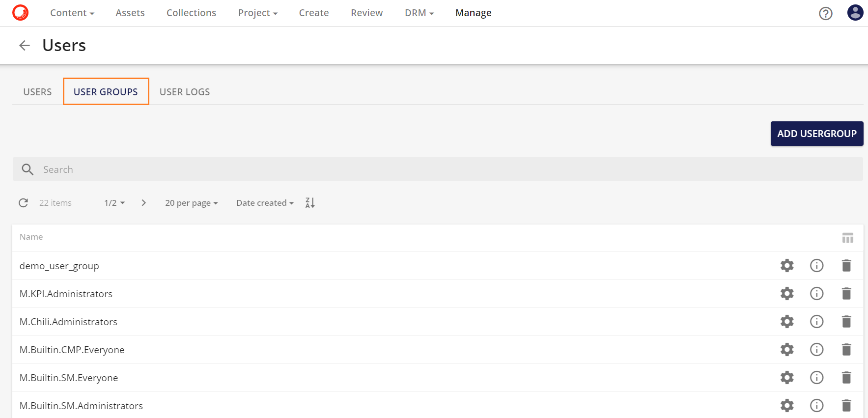Delete the M.Chili.Administrators group
This screenshot has width=868, height=418.
click(x=846, y=322)
